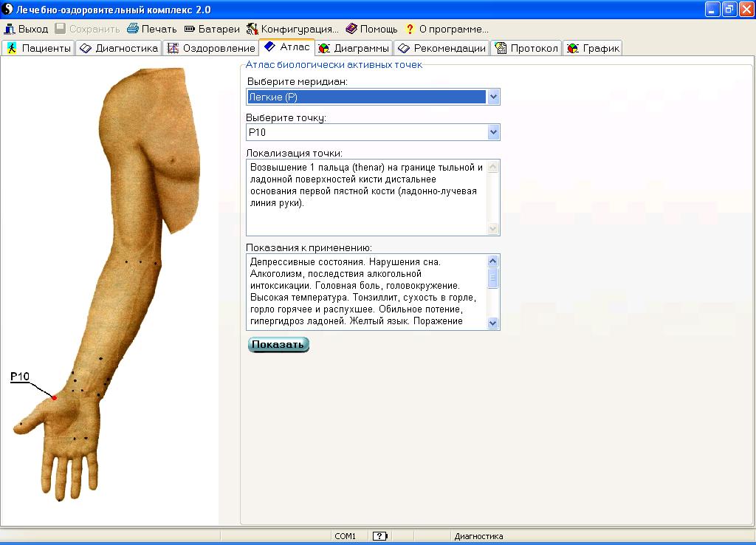Screen dimensions: 756x545
Task: Go to the График tab
Action: point(593,49)
